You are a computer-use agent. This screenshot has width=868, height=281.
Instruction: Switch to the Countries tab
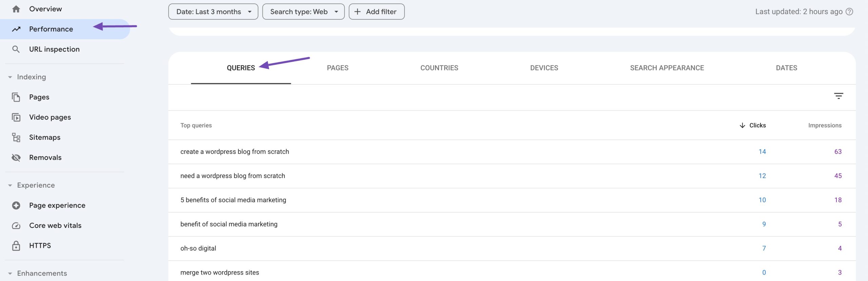point(439,68)
